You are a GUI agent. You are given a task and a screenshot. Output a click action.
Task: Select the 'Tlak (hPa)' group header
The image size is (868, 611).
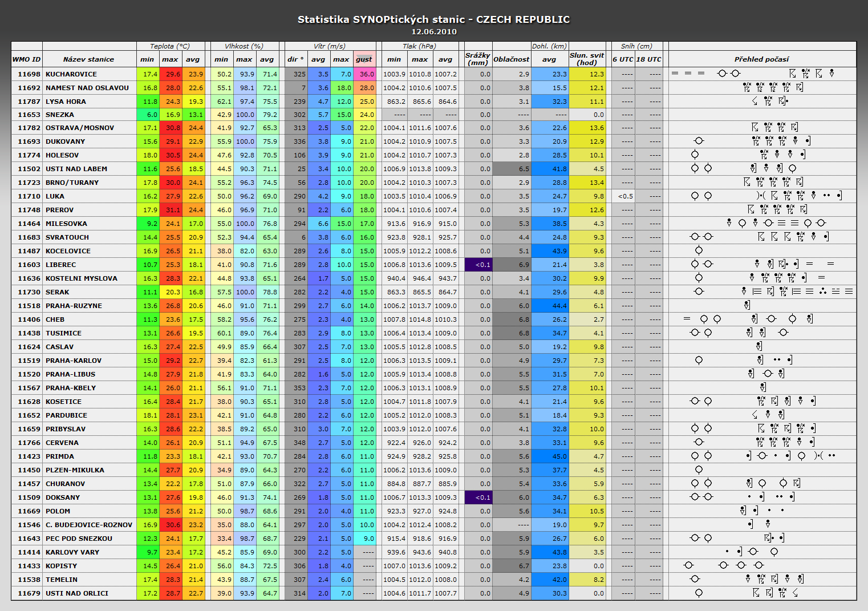[419, 46]
